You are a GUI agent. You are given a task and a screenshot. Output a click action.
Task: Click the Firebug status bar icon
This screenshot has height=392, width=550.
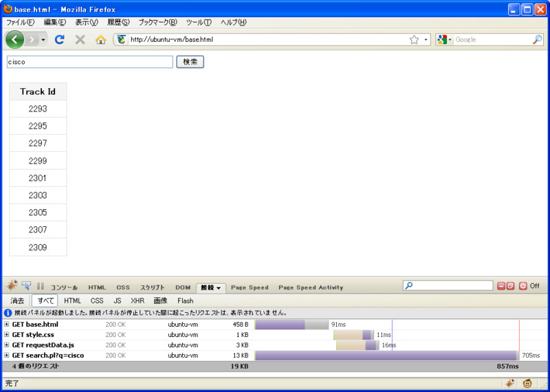(510, 384)
